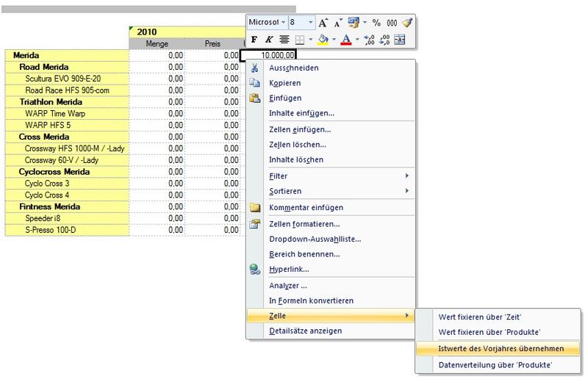588x382 pixels.
Task: Select Wert fixieren über 'Produkte'
Action: (x=498, y=332)
